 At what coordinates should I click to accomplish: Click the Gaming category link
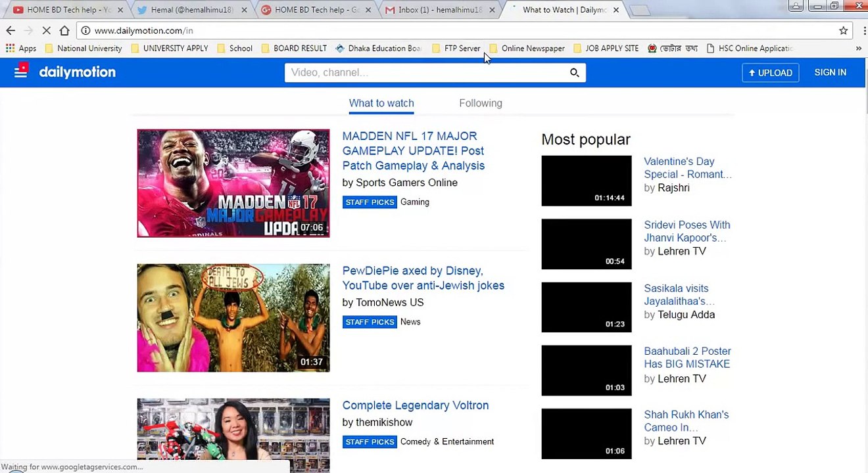[x=415, y=202]
